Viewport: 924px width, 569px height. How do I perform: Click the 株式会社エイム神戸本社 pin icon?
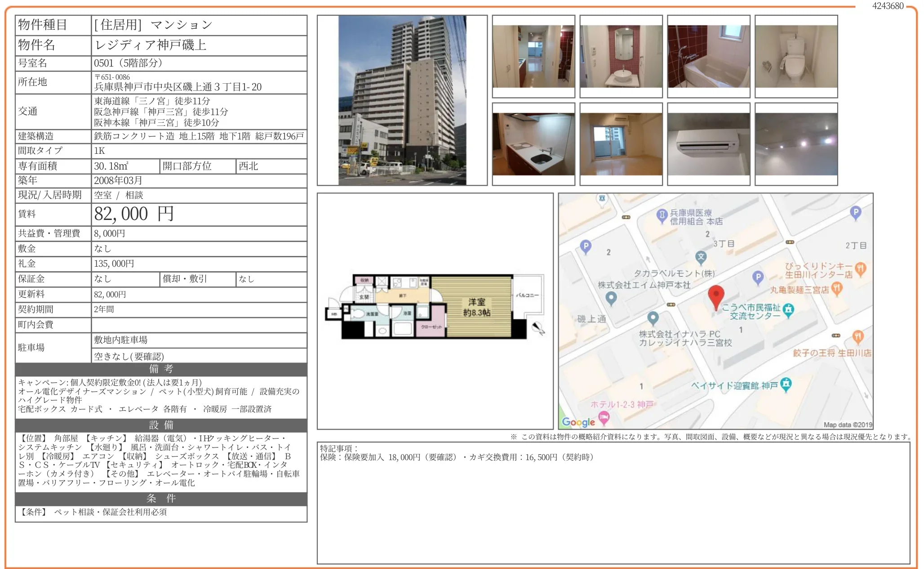click(x=611, y=297)
